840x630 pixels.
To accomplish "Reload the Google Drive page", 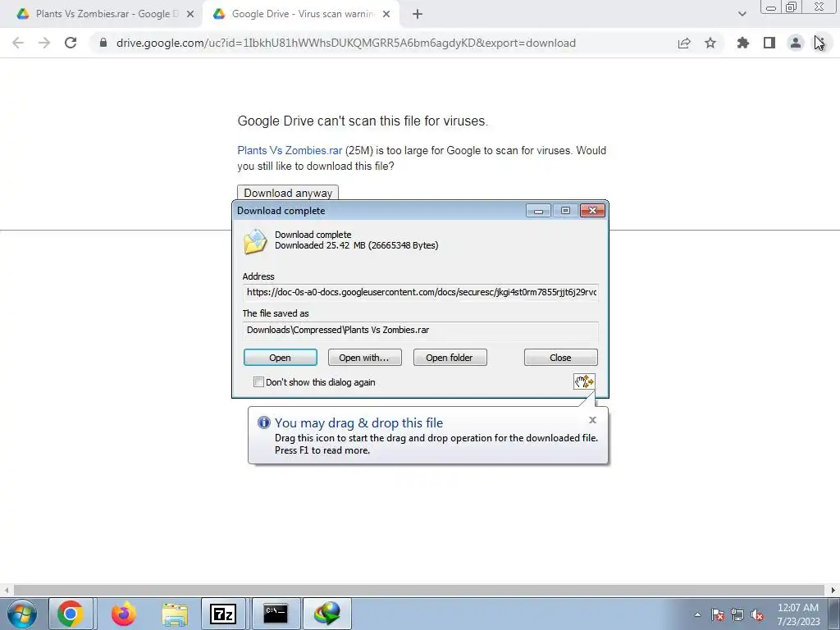I will tap(71, 43).
